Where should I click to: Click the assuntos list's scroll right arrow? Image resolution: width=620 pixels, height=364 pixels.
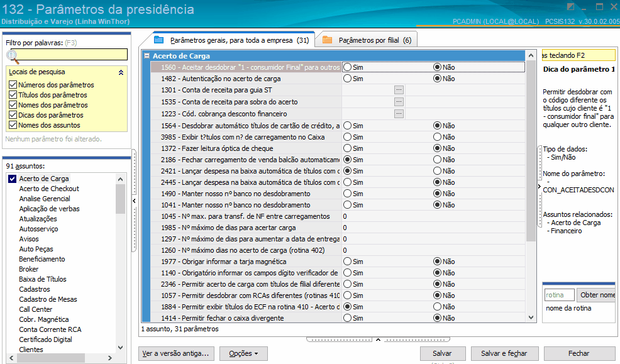coord(110,358)
